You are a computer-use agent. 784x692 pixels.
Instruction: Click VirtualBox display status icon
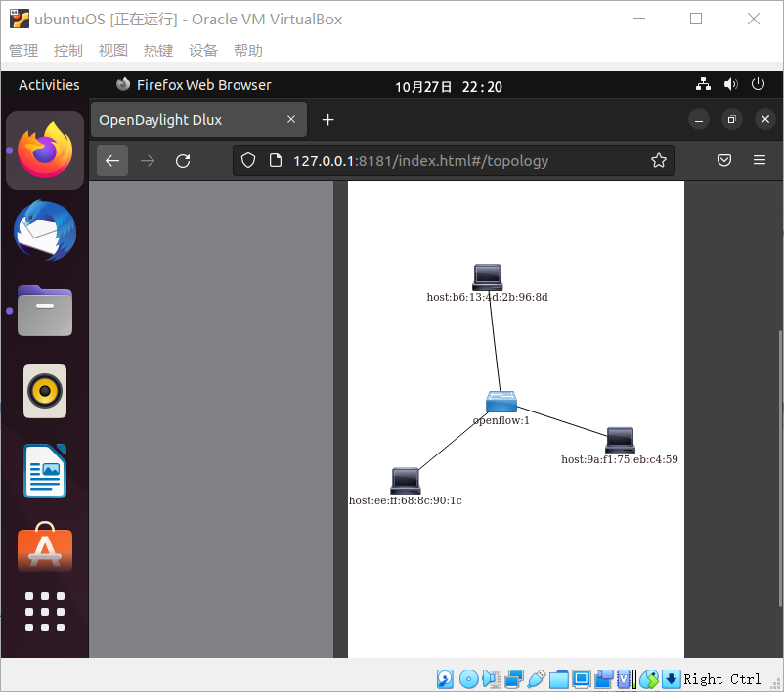[x=582, y=679]
